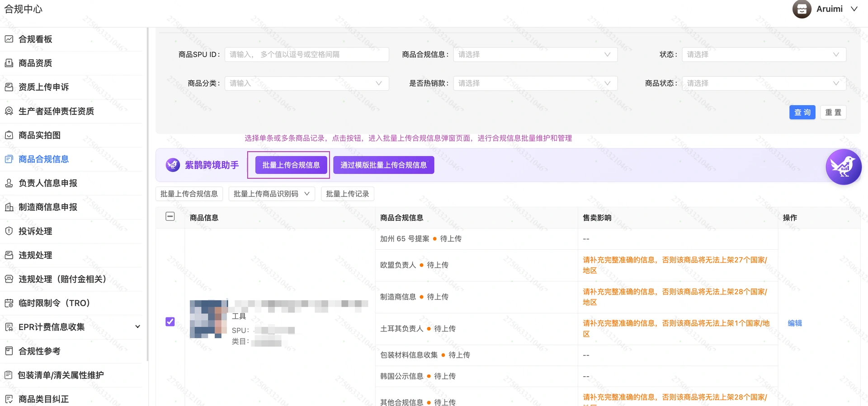Open the Aruimi account menu arrow
The width and height of the screenshot is (868, 406).
[x=854, y=9]
